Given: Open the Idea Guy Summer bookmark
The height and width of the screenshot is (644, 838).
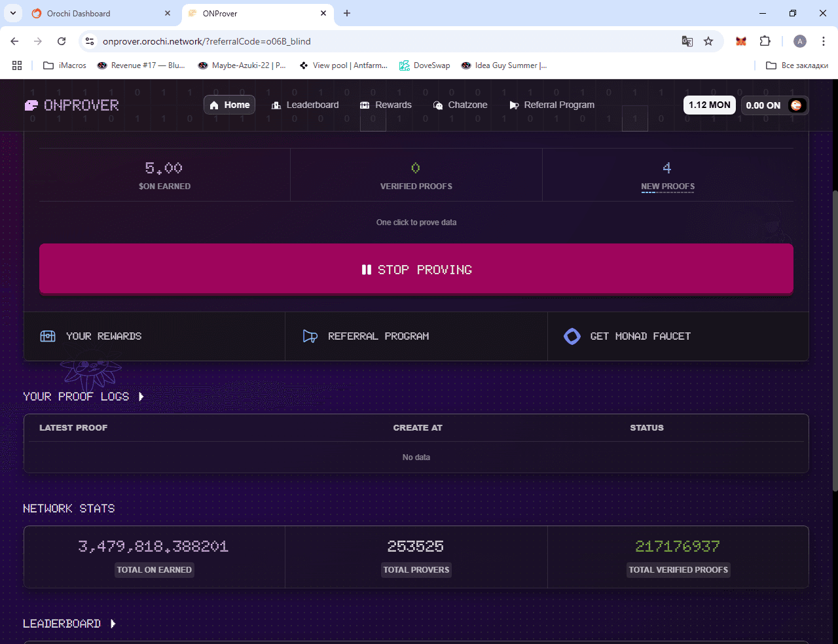Looking at the screenshot, I should coord(504,65).
